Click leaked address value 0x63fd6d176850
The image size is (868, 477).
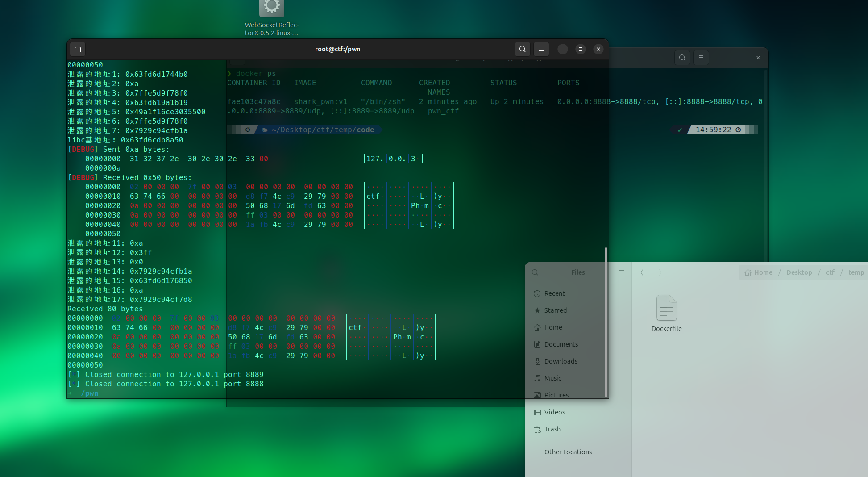161,281
